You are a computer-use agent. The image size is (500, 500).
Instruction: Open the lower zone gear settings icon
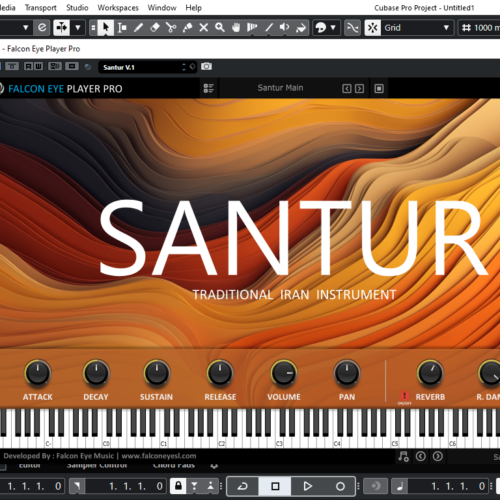[x=214, y=466]
